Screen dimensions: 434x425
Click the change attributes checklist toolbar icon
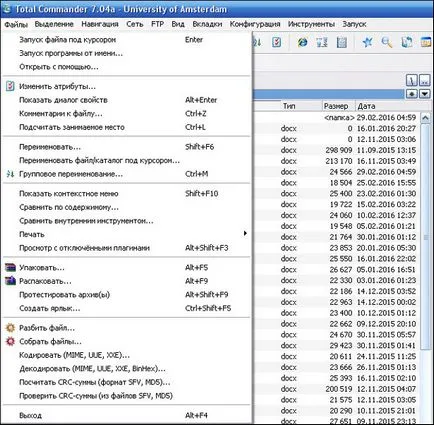[276, 42]
